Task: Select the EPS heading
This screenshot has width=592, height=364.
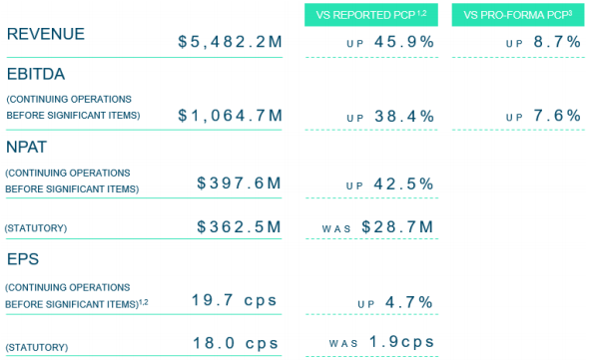Action: pyautogui.click(x=23, y=259)
